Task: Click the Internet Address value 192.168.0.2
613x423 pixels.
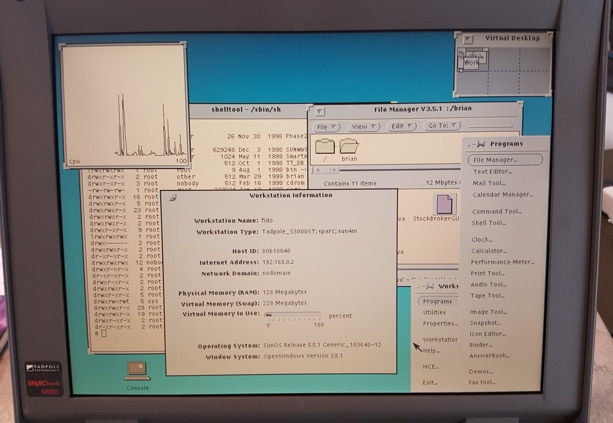Action: [x=278, y=262]
